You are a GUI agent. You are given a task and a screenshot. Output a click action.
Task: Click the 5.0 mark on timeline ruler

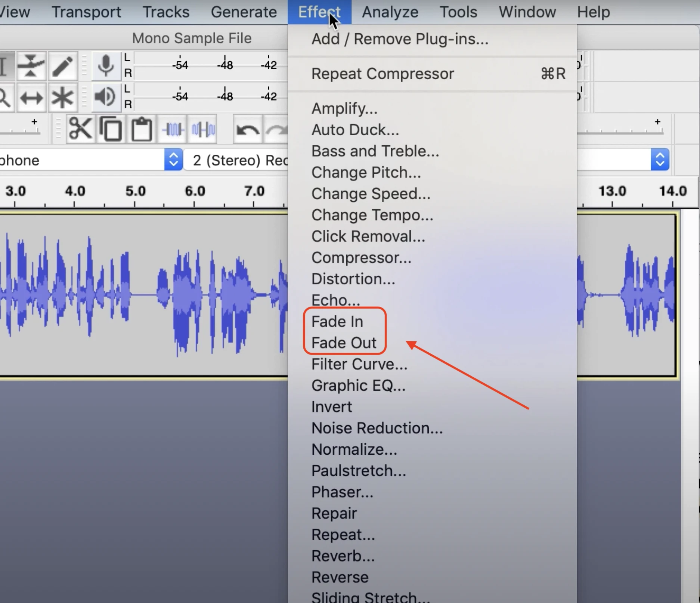pos(135,192)
